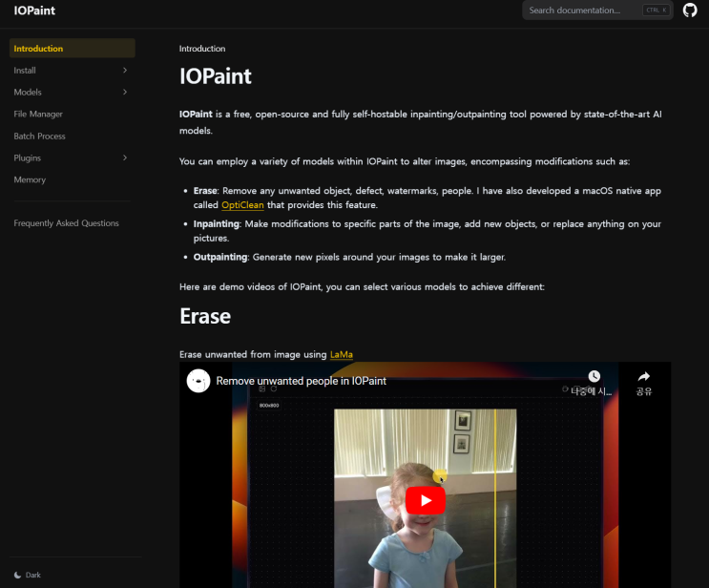Screen dimensions: 709x588
Task: Play the YouTube demo video
Action: click(426, 500)
